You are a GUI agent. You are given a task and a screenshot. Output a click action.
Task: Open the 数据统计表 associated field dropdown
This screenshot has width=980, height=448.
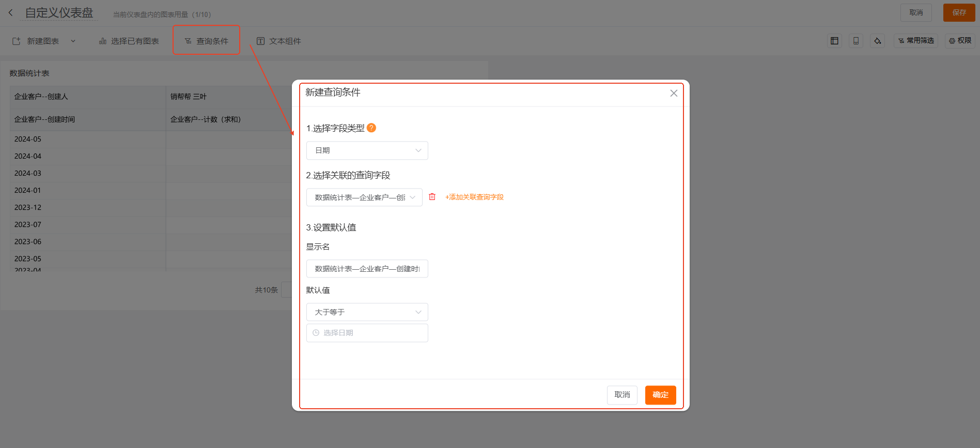click(364, 197)
